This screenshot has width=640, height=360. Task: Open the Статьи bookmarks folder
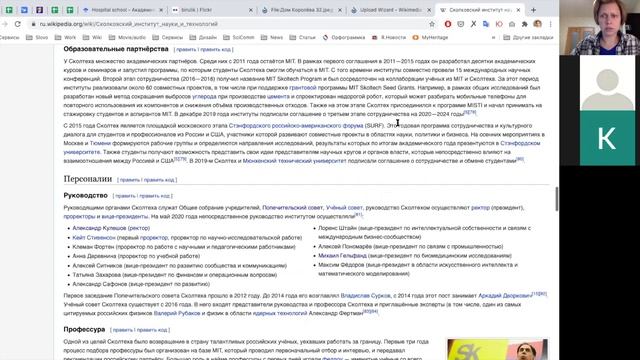tap(302, 37)
